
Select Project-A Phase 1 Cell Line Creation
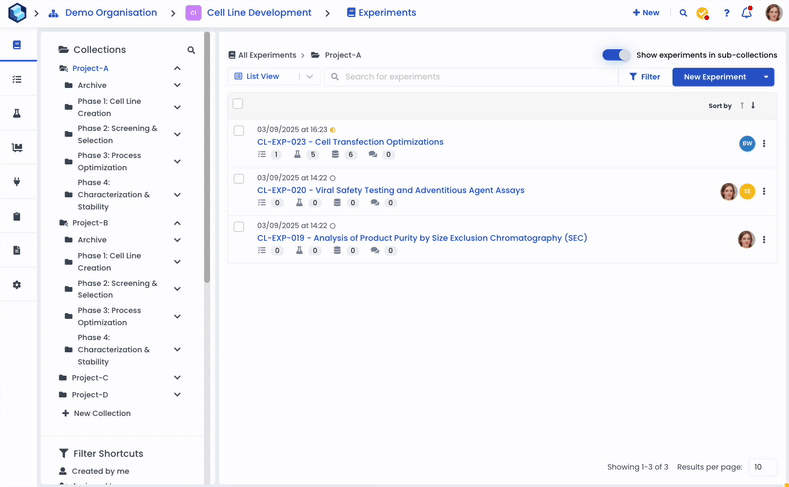coord(109,107)
